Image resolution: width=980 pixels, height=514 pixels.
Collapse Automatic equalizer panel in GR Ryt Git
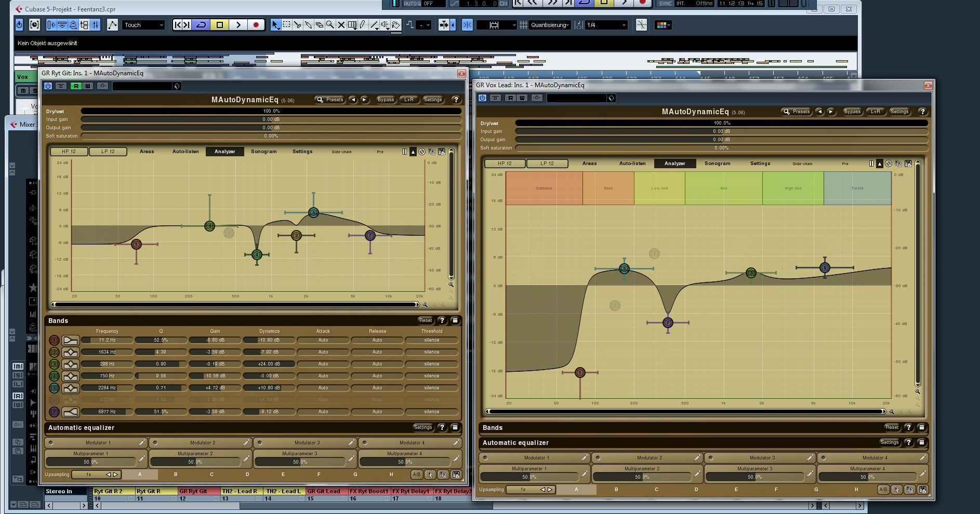click(x=455, y=428)
